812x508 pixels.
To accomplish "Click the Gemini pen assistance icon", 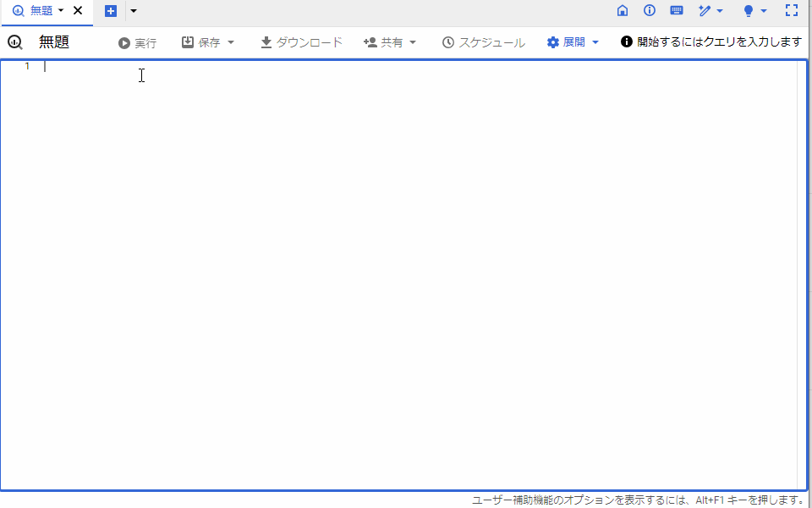I will (705, 11).
